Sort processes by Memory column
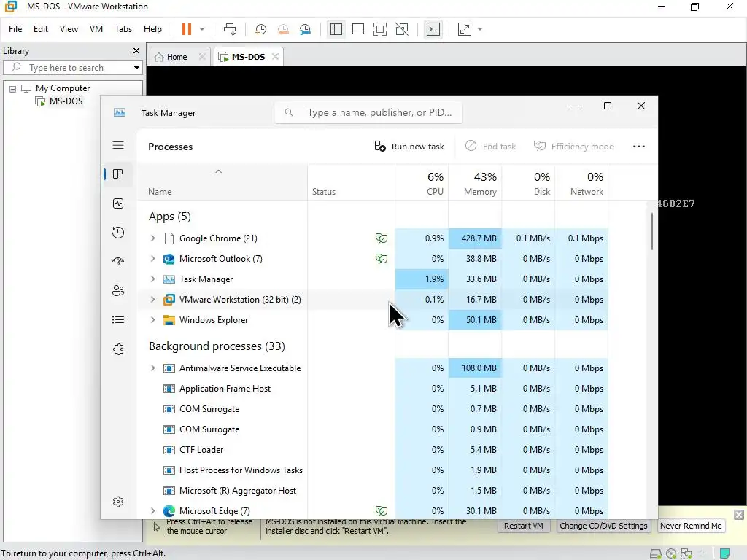The width and height of the screenshot is (747, 560). point(475,183)
